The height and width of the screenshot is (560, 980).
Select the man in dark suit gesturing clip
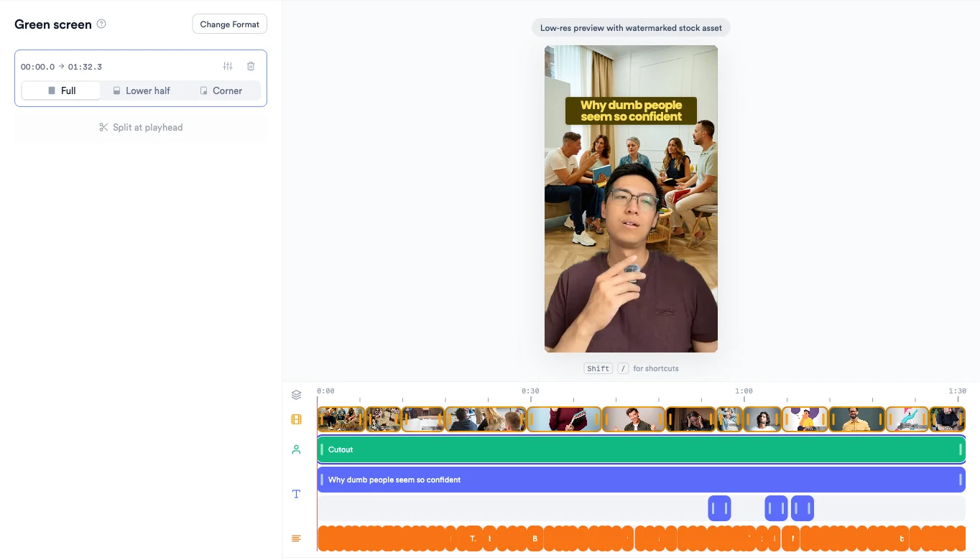click(x=634, y=419)
